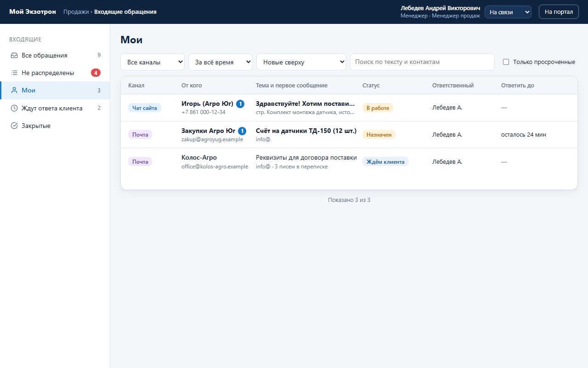Viewport: 588px width, 368px height.
Task: Open the Все каналы channel dropdown
Action: point(153,62)
